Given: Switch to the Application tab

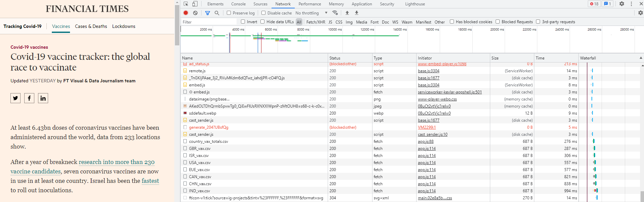Looking at the screenshot, I should tap(362, 4).
